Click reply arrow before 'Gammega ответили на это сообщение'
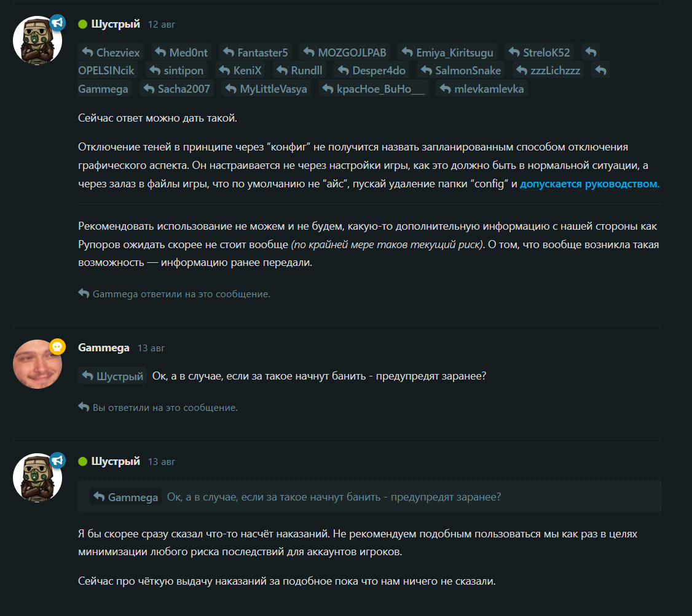This screenshot has width=692, height=616. [x=84, y=293]
